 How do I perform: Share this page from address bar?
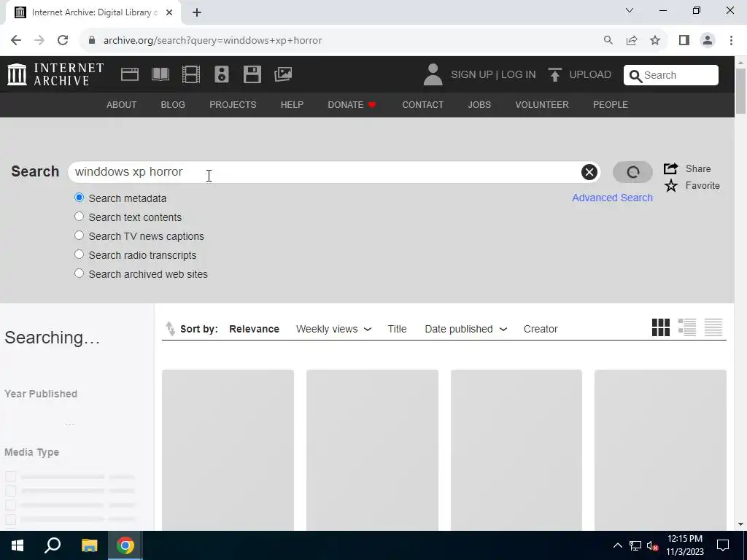click(632, 41)
